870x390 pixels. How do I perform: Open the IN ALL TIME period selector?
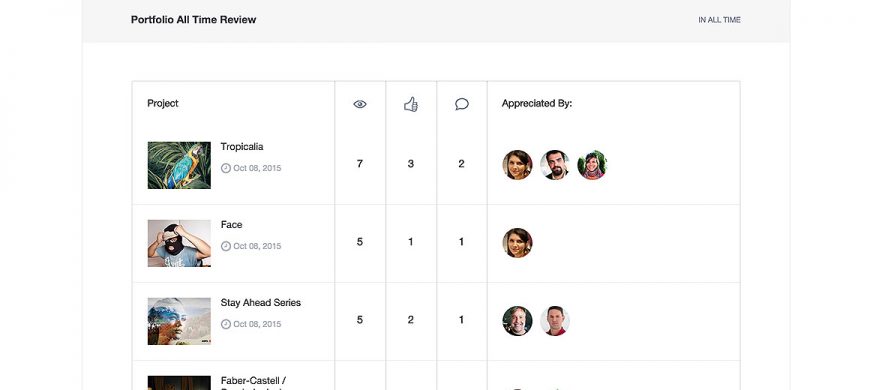[x=719, y=20]
